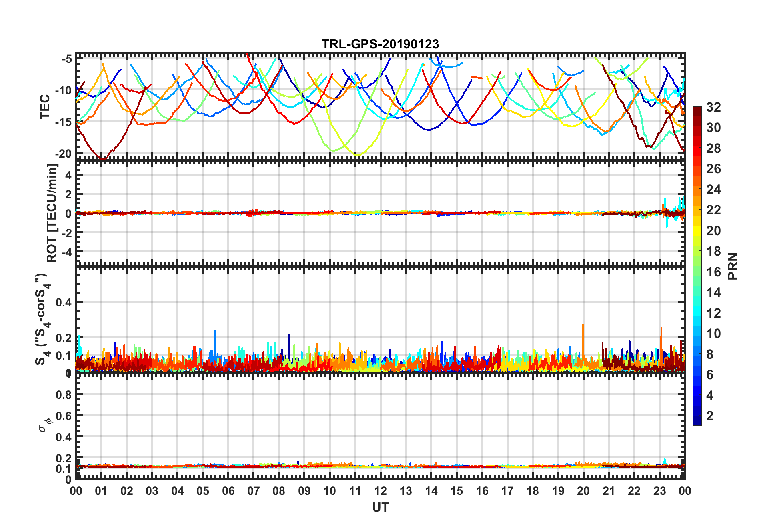
Task: Click ROT axis tick label 0
Action: [x=69, y=213]
